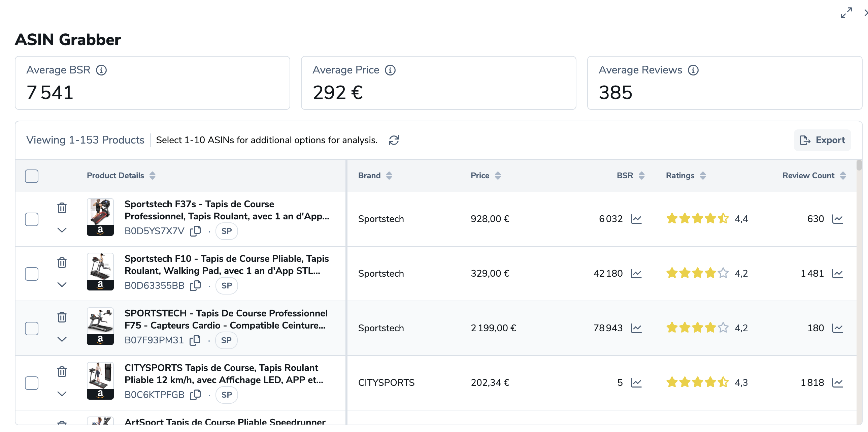Sort by the Brand column
Screen dimensions: 868x432
click(389, 176)
